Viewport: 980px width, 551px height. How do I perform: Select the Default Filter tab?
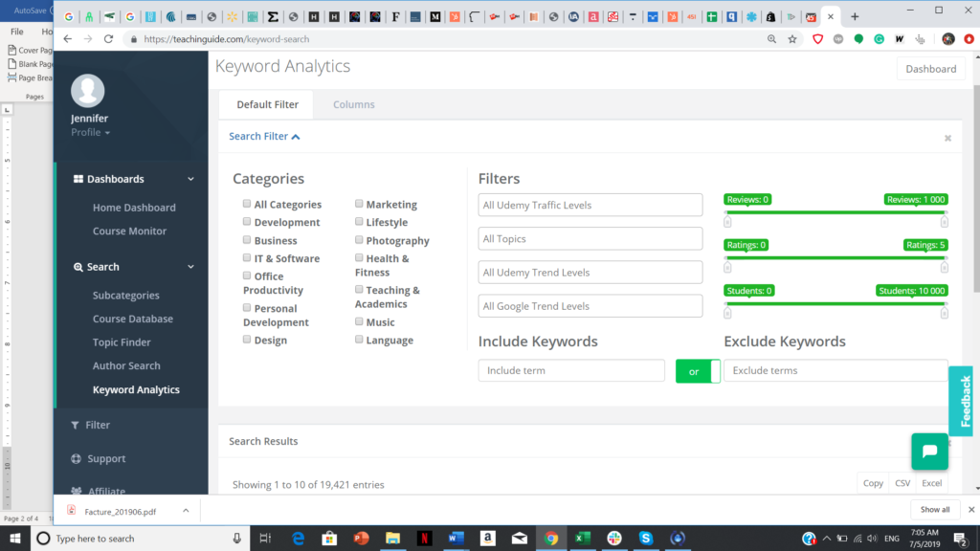click(268, 104)
